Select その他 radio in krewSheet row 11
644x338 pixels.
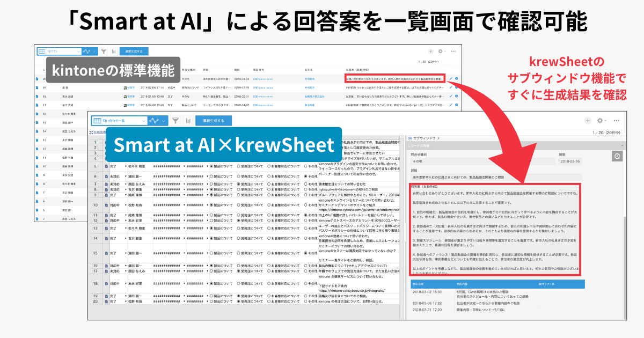[x=306, y=215]
